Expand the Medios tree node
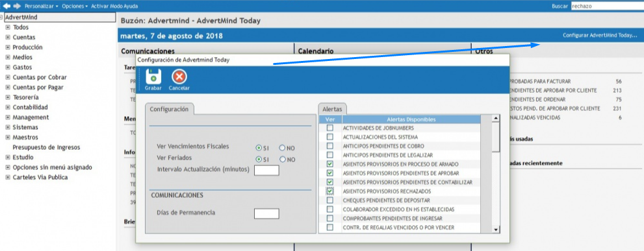 (x=7, y=58)
